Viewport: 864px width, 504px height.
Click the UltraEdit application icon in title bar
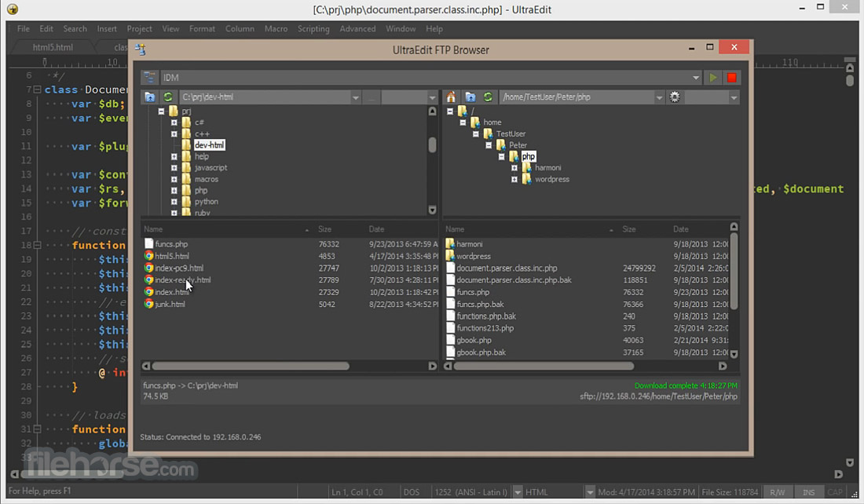point(12,9)
